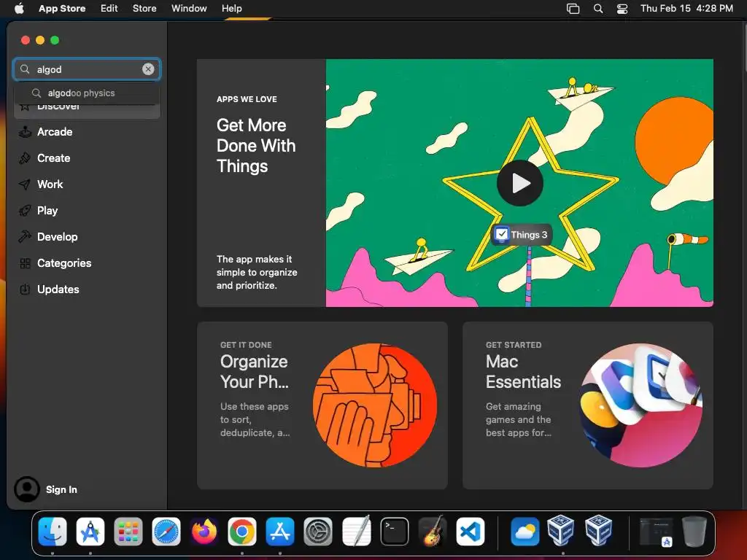Click the search field containing algod
Viewport: 747px width, 560px height.
(87, 69)
